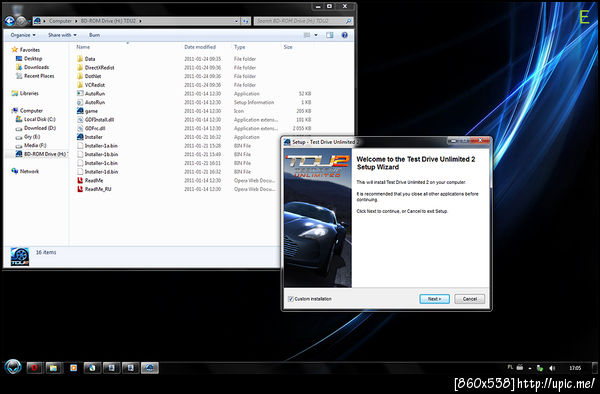Select the VCRedist folder icon
Viewport: 600px width, 394px height.
[80, 85]
